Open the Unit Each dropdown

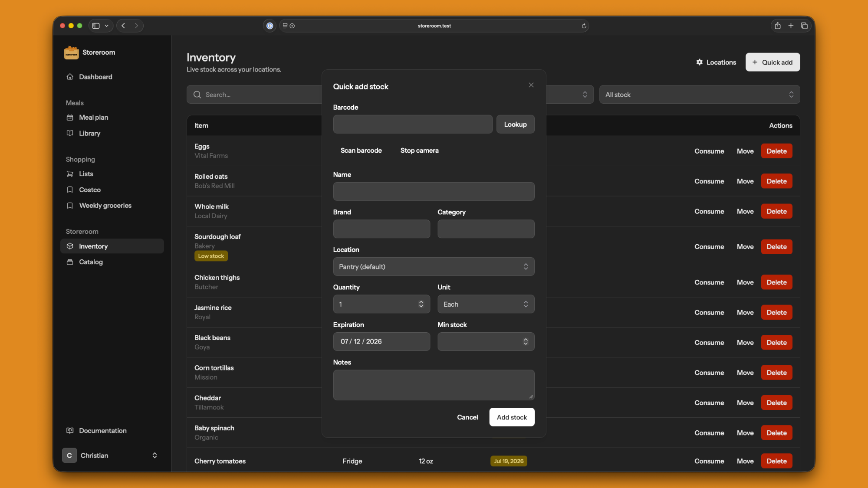pos(486,304)
